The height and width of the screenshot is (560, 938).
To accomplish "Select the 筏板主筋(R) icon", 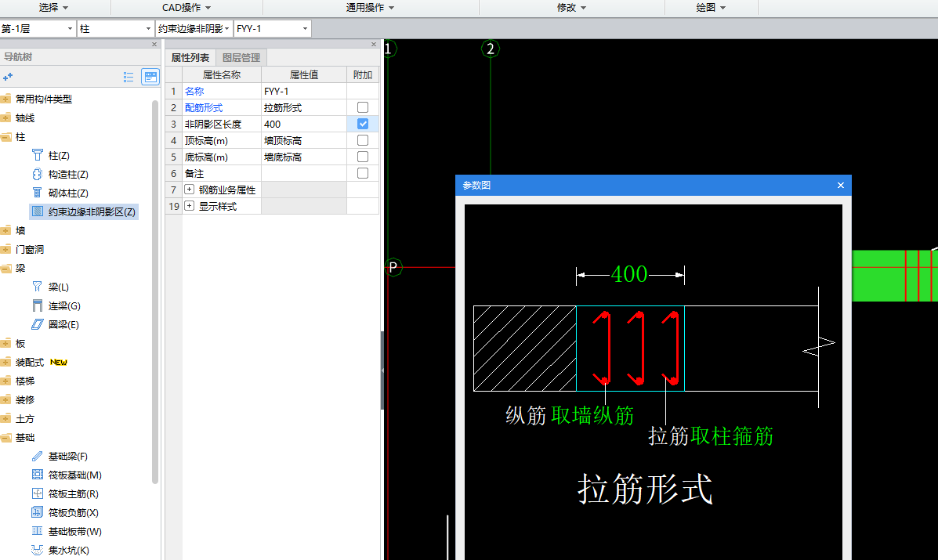I will coord(37,493).
